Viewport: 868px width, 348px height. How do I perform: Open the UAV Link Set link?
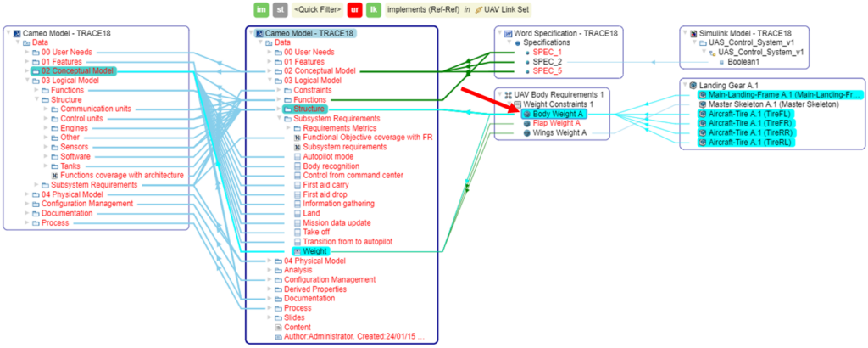coord(479,9)
